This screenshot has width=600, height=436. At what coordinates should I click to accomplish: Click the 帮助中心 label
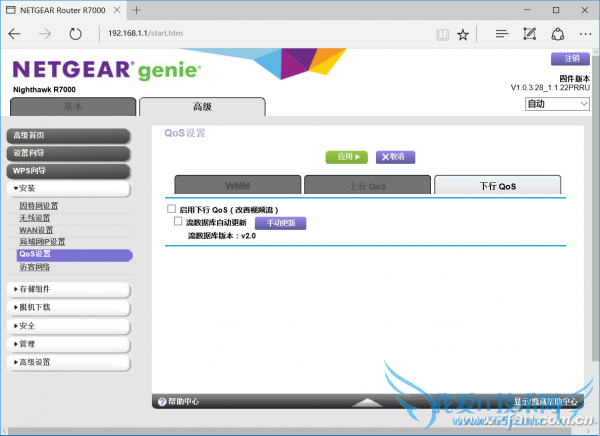pos(184,402)
